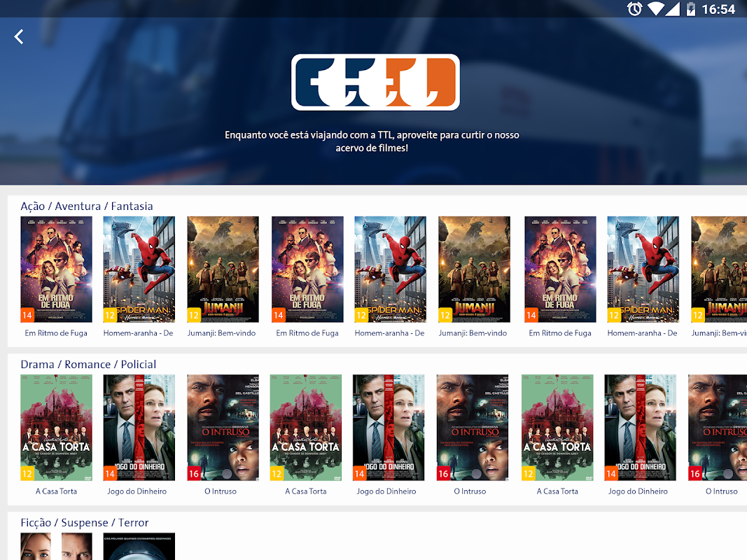Tap the second 'O Intruso' title
This screenshot has width=747, height=560.
[x=470, y=491]
